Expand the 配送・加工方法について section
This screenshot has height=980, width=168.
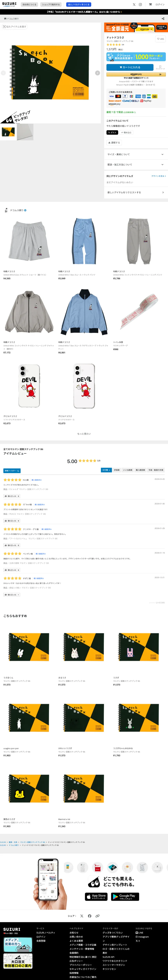tap(136, 165)
